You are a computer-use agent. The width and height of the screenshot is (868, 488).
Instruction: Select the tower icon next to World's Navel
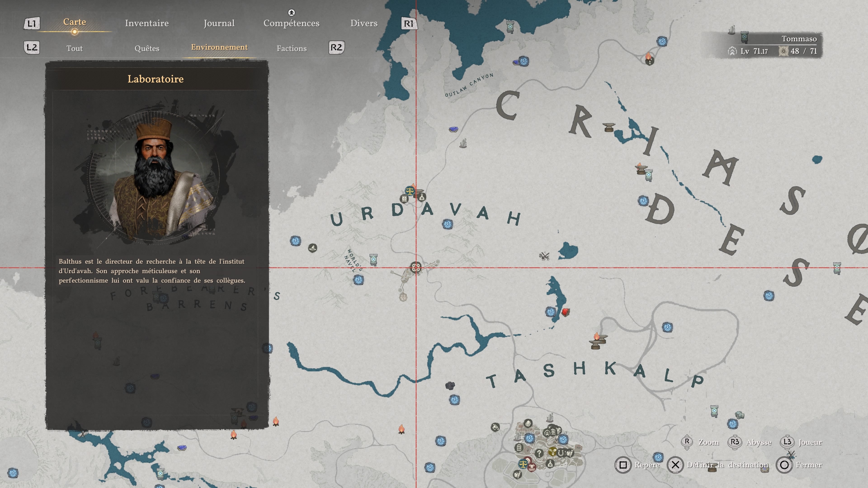(x=373, y=260)
